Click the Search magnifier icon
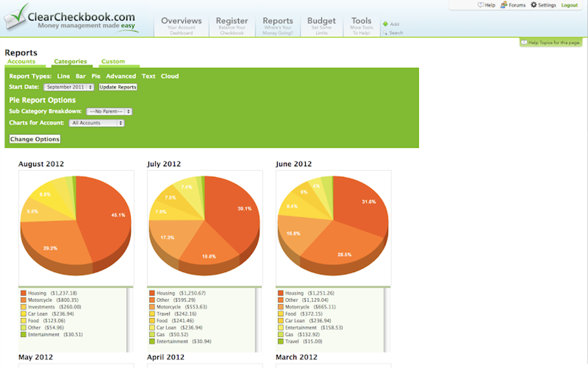Viewport: 588px width, 368px height. click(x=385, y=33)
